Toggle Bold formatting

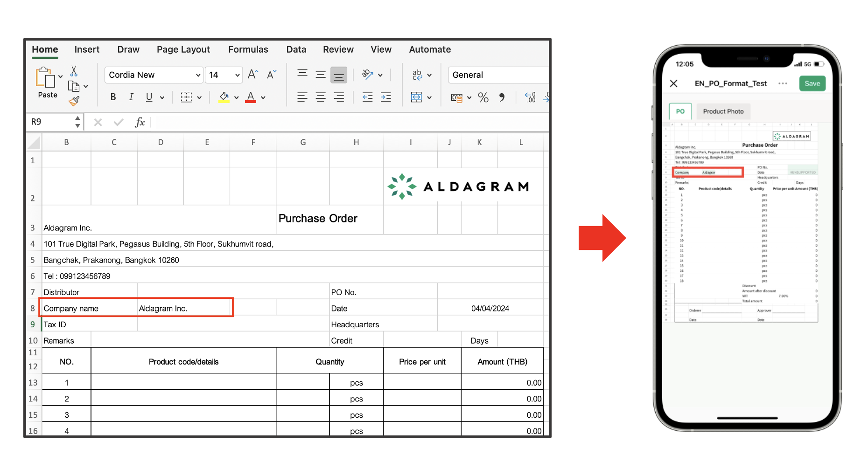113,97
